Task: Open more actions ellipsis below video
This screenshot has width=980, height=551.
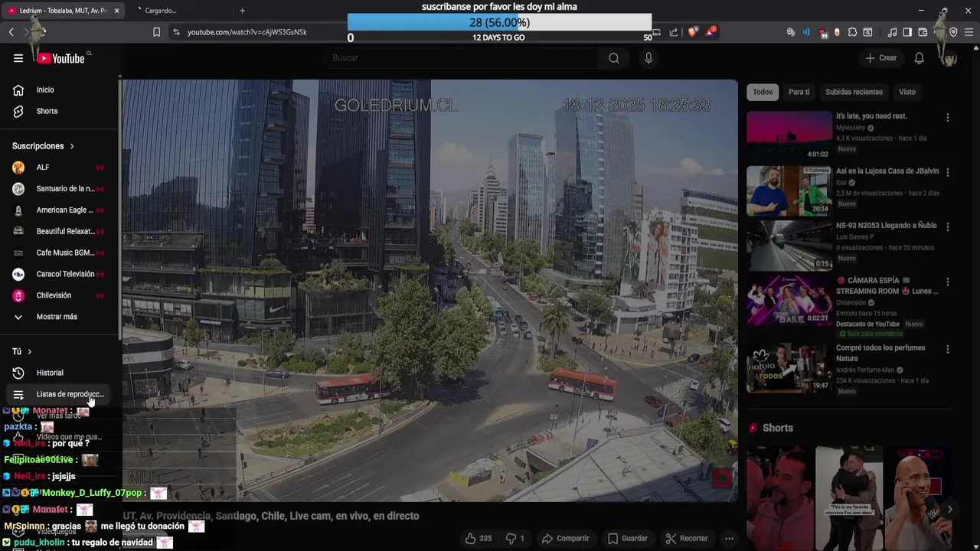Action: pyautogui.click(x=729, y=539)
